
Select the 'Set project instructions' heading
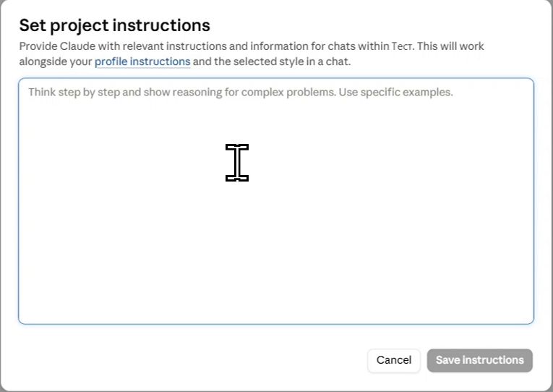(x=115, y=26)
